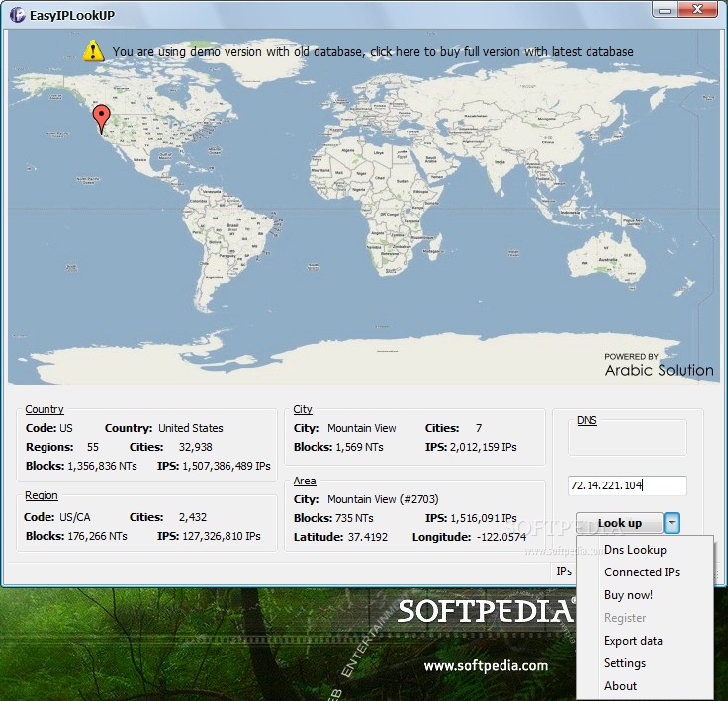
Task: Click the red map location pin
Action: pos(101,120)
